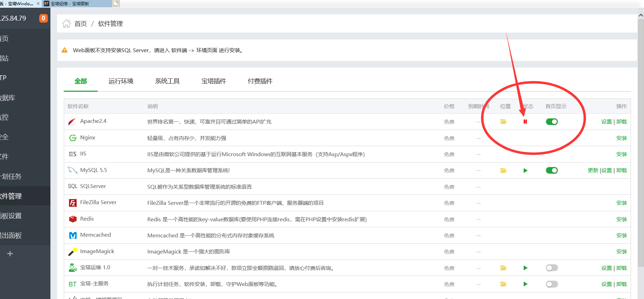Click the plus icon in sidebar
This screenshot has height=299, width=644.
[10, 254]
